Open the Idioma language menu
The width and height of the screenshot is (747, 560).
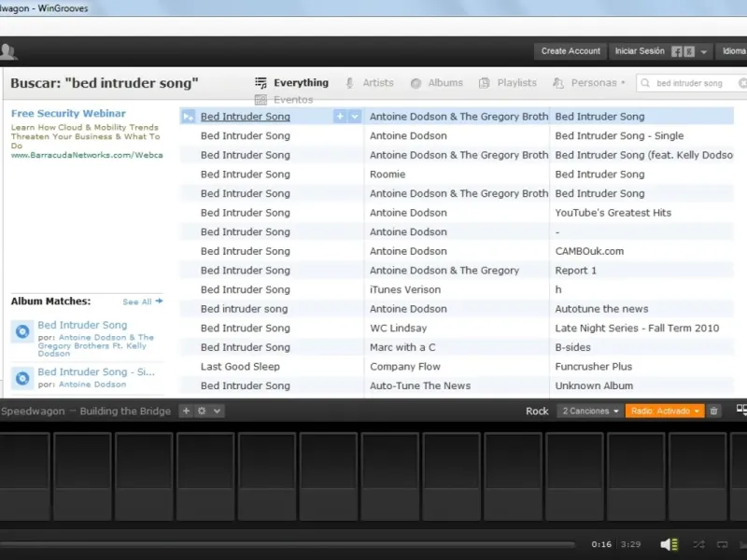tap(733, 51)
